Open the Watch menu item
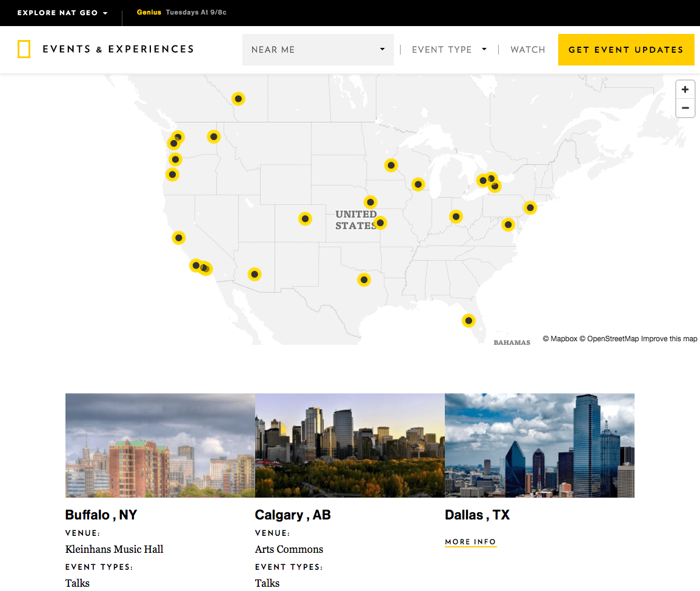Screen dimensions: 700x591 (527, 50)
